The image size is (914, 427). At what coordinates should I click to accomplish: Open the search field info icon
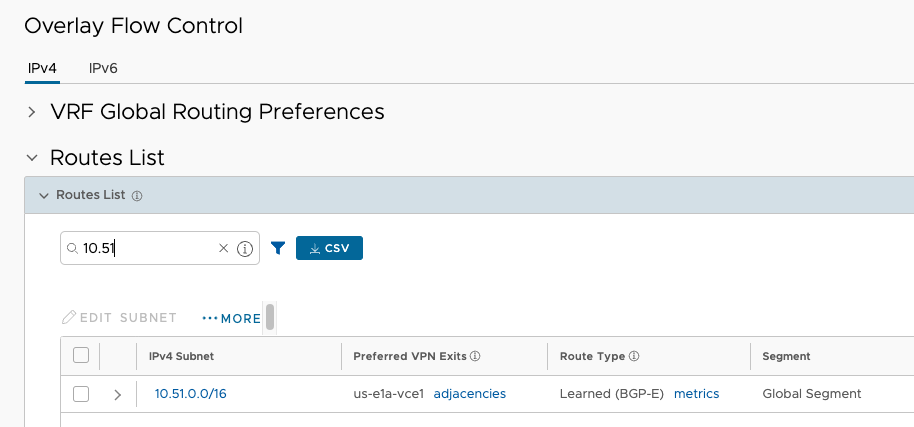point(245,249)
